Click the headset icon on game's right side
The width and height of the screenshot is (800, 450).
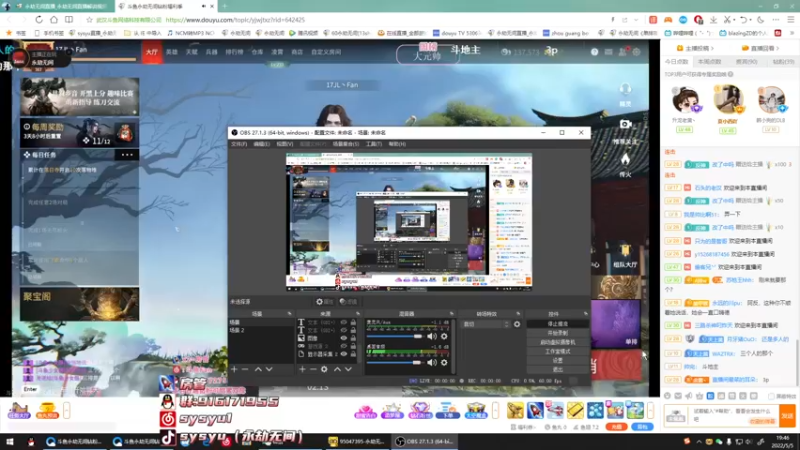625,90
